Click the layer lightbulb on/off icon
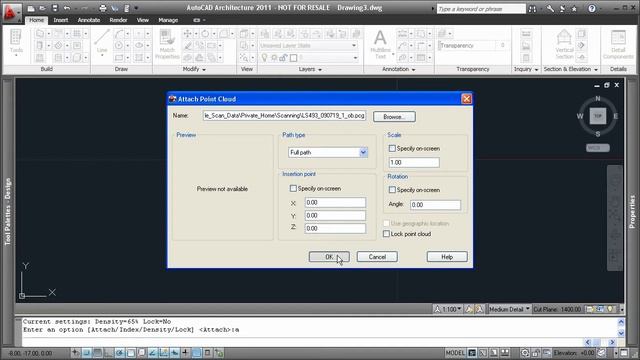 264,58
